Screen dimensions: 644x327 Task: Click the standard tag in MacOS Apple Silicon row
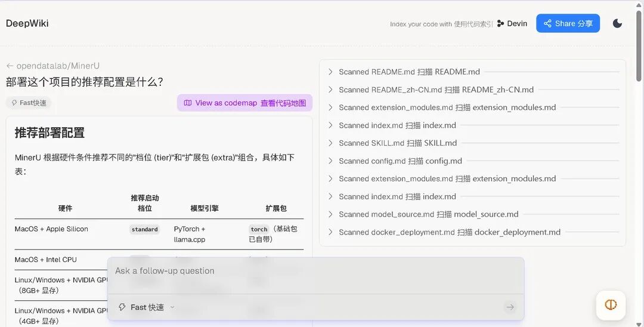144,229
